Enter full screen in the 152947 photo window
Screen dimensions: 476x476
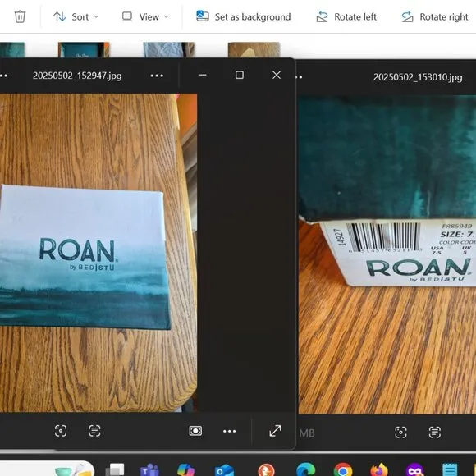point(275,431)
